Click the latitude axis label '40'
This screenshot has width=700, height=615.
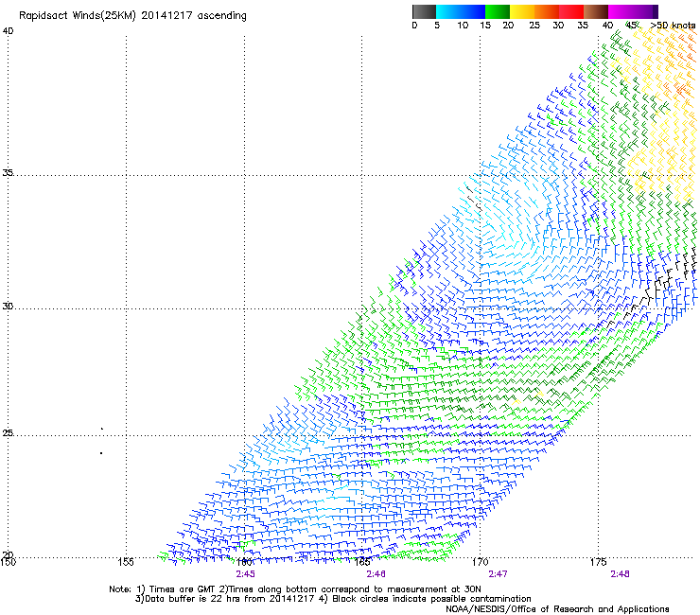pos(8,31)
